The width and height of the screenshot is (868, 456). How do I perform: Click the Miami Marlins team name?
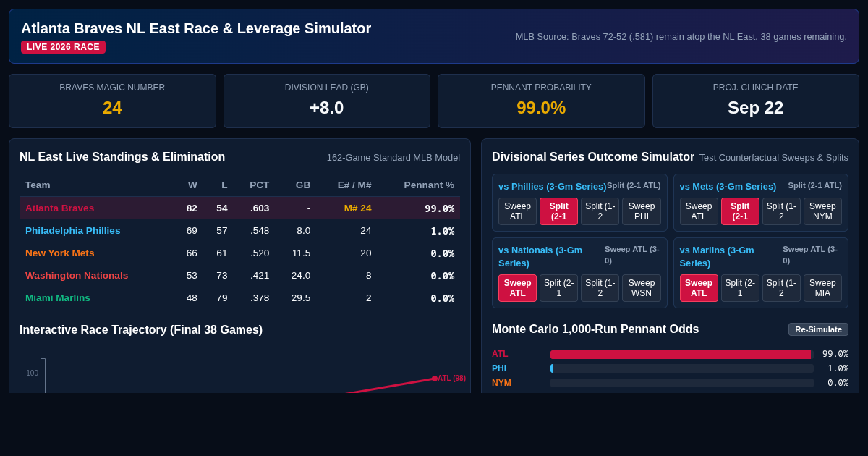click(x=58, y=297)
